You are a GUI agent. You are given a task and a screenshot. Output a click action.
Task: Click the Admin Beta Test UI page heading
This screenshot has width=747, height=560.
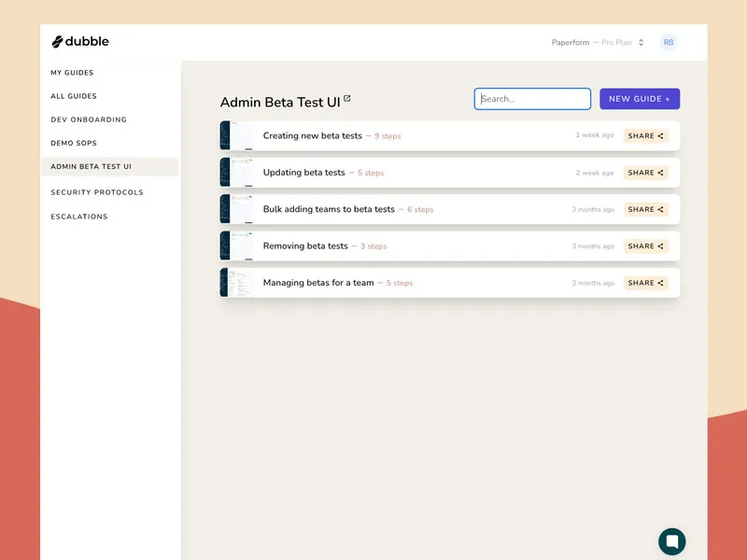[x=280, y=103]
